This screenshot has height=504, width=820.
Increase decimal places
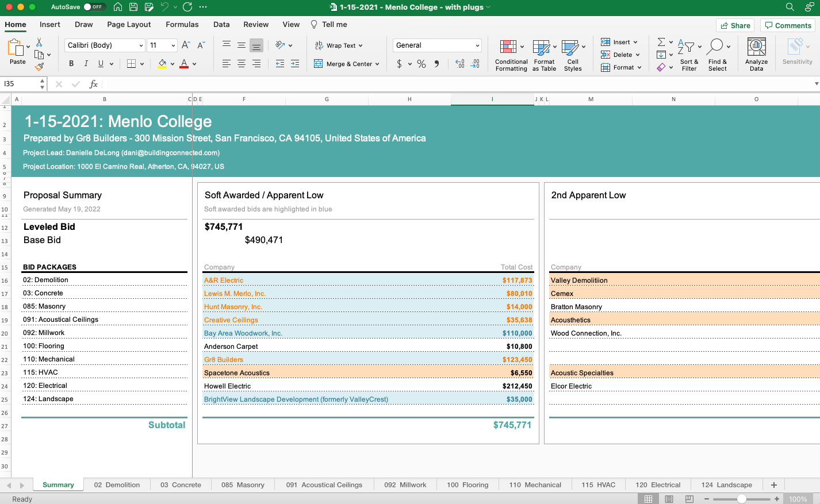pos(460,64)
